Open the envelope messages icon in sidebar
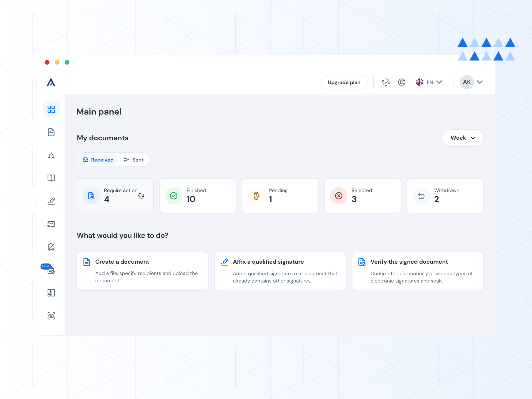Image resolution: width=532 pixels, height=399 pixels. (51, 224)
